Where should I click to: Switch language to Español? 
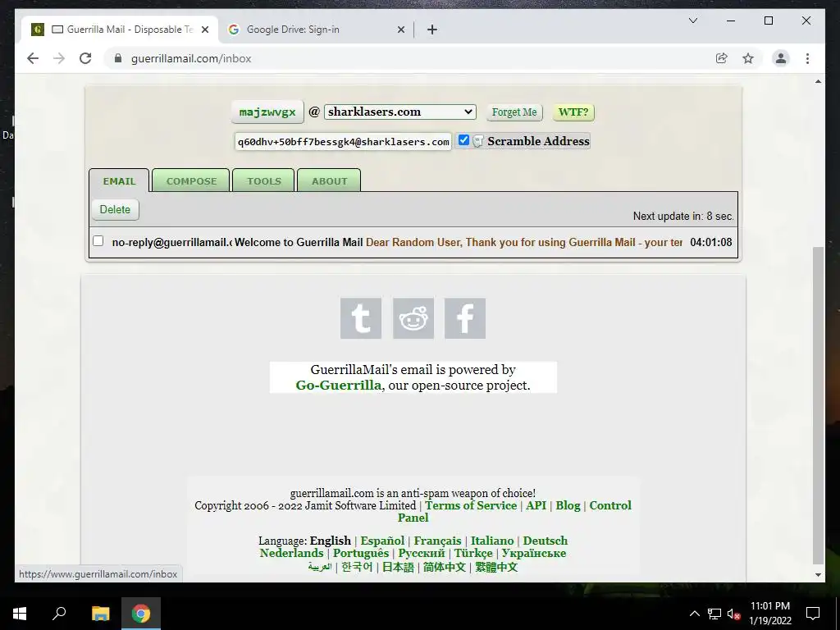[x=382, y=541]
